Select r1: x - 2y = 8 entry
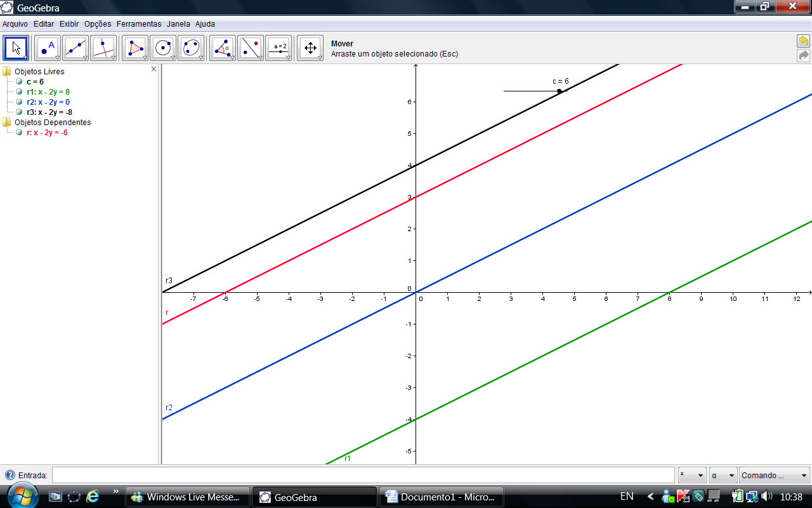The height and width of the screenshot is (508, 812). 48,92
